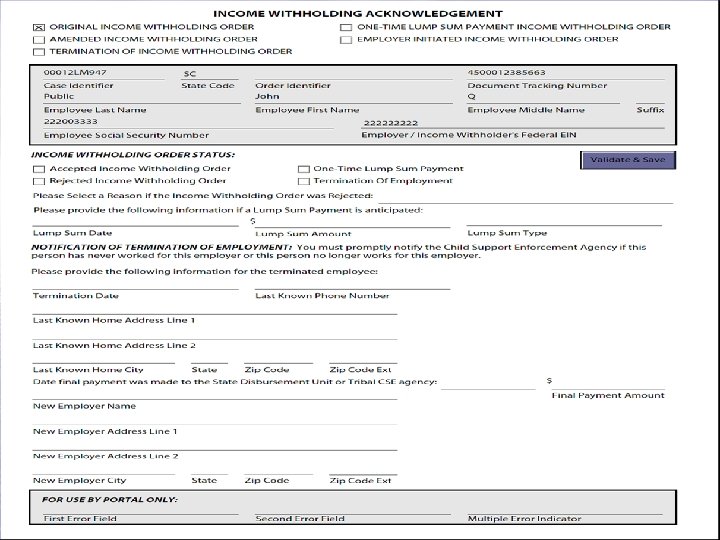720x540 pixels.
Task: Click the New Employer Zip Code Ext field
Action: coord(363,469)
